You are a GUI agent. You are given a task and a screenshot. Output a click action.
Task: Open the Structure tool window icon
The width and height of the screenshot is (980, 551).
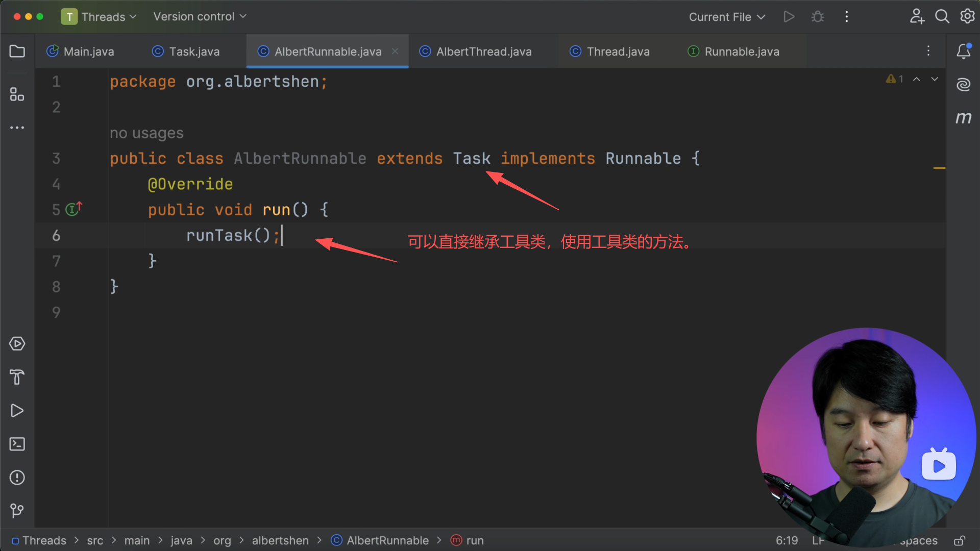point(17,94)
